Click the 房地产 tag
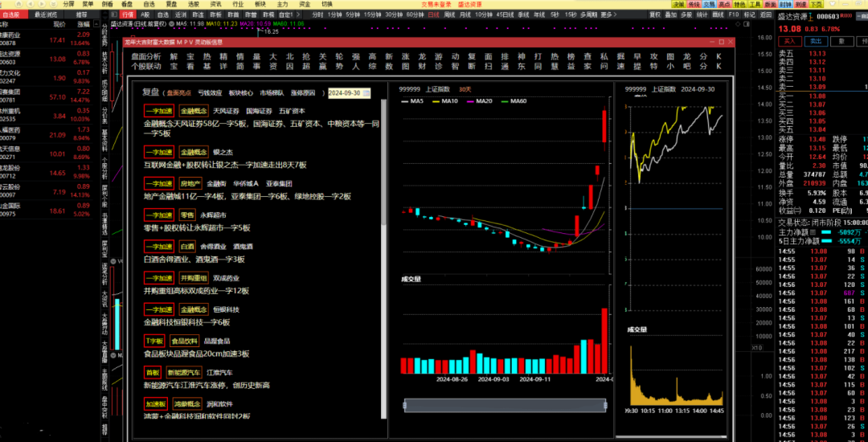 click(190, 183)
